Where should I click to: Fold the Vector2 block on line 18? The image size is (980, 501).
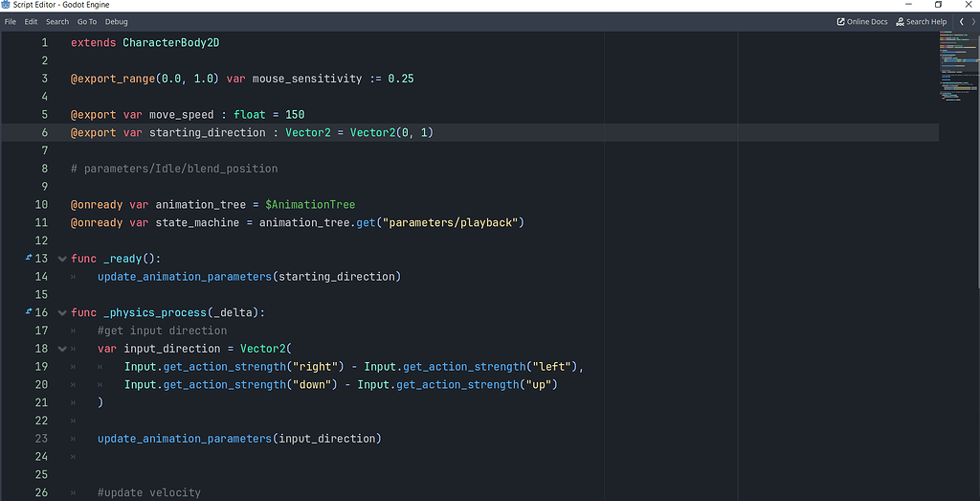point(62,349)
